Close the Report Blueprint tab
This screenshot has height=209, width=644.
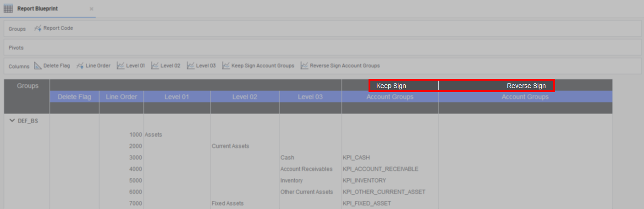point(91,9)
